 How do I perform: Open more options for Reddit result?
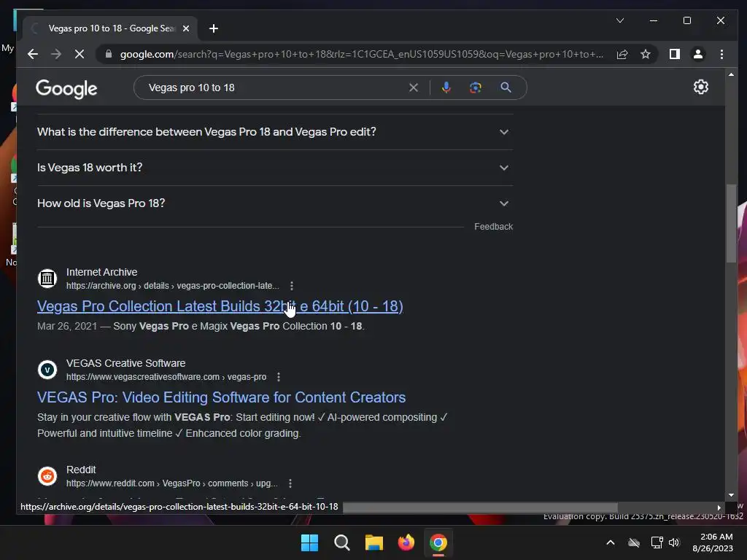[290, 483]
